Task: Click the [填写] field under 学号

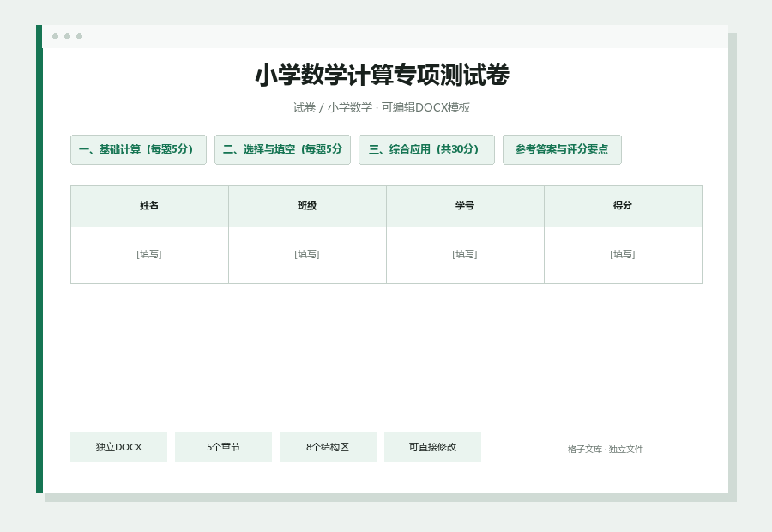Action: coord(465,255)
